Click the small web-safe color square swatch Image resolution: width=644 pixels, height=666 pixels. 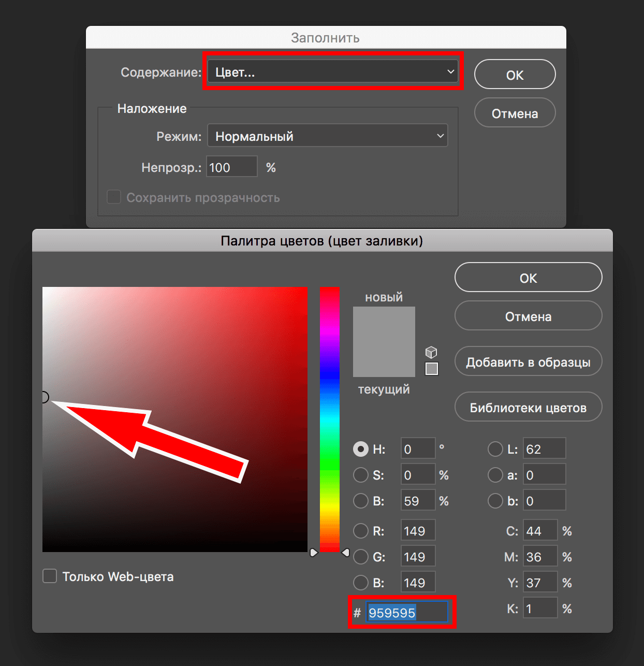click(x=431, y=369)
